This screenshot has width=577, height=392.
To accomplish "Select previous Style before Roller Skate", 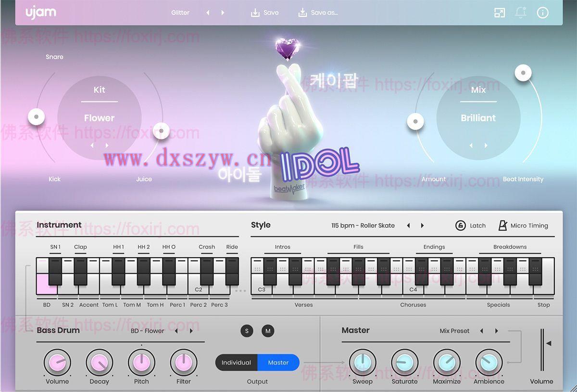I will click(408, 225).
